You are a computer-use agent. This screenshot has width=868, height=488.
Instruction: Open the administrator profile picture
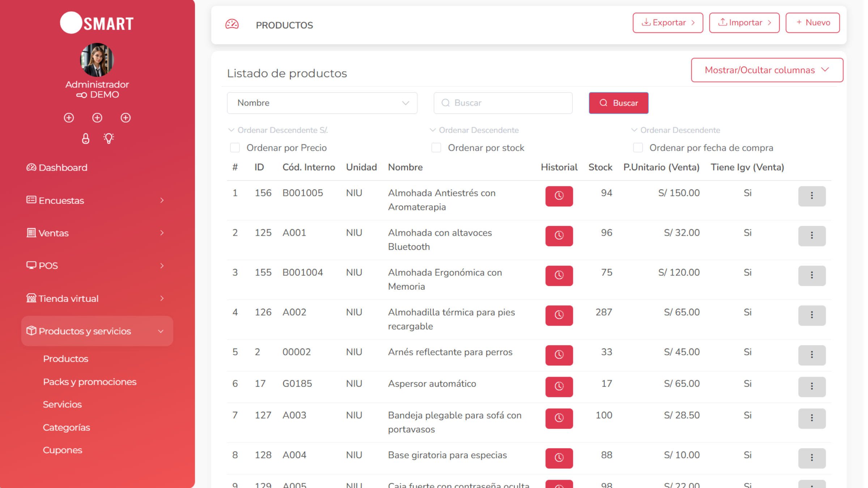point(97,60)
